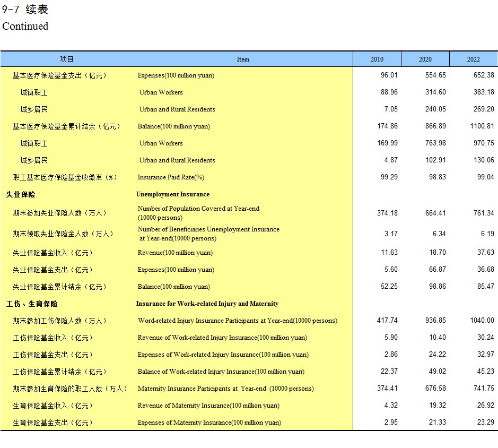Click the cell showing 88.96
The height and width of the screenshot is (448, 498).
pos(389,92)
